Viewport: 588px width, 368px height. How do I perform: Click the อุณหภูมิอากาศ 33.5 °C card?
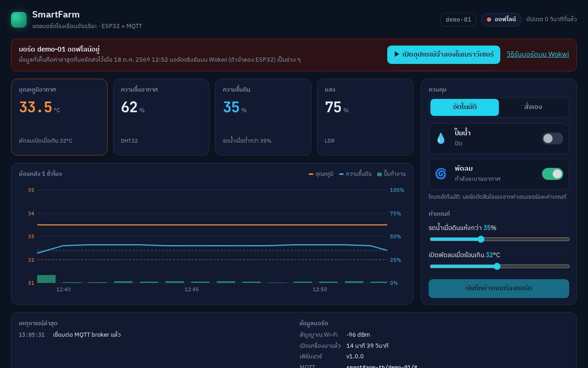click(59, 117)
